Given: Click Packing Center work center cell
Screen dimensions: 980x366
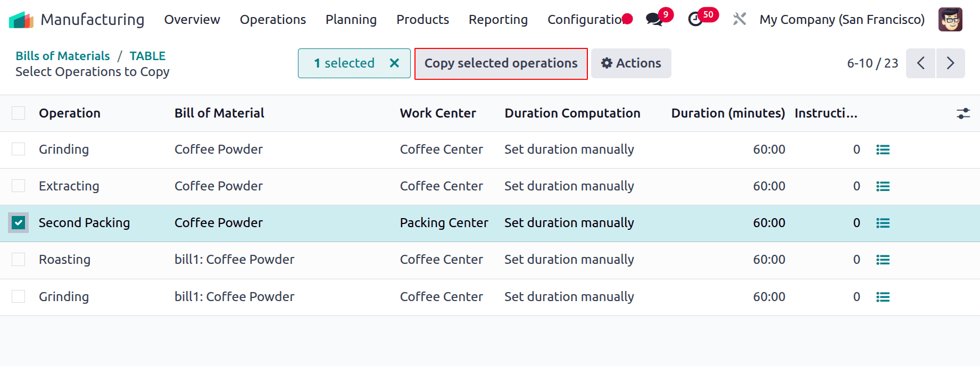Looking at the screenshot, I should pos(444,223).
